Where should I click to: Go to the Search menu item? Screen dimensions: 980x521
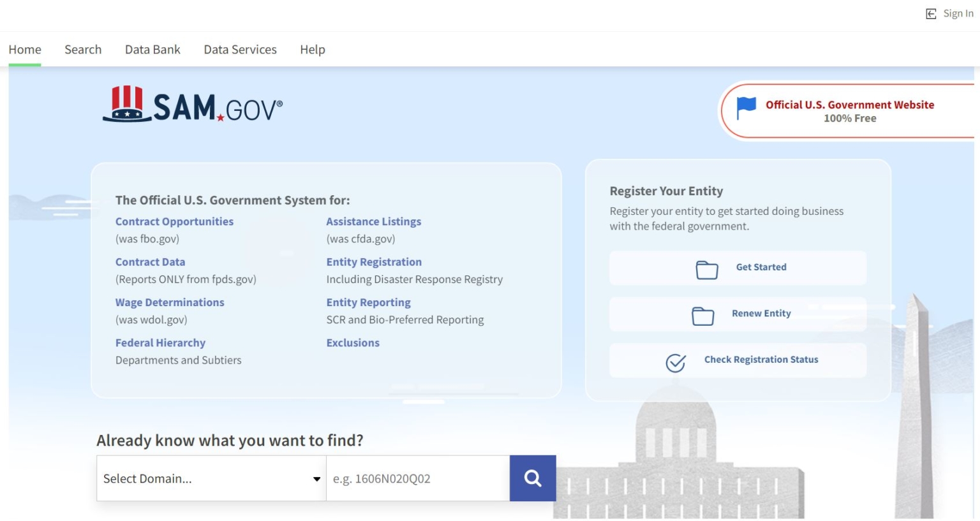[x=83, y=49]
